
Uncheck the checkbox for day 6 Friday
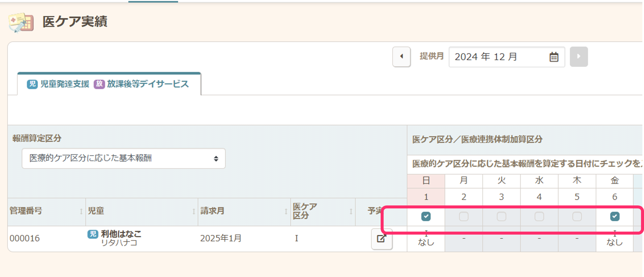pos(615,216)
